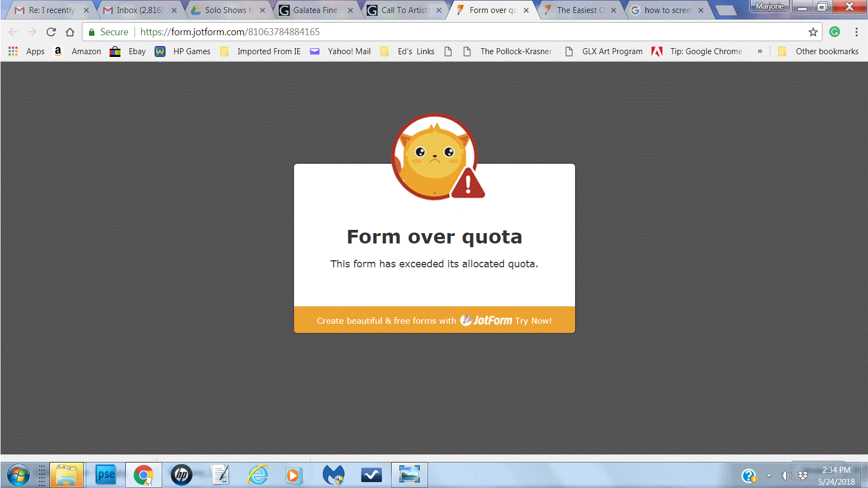Show hidden system tray icons

(x=769, y=476)
